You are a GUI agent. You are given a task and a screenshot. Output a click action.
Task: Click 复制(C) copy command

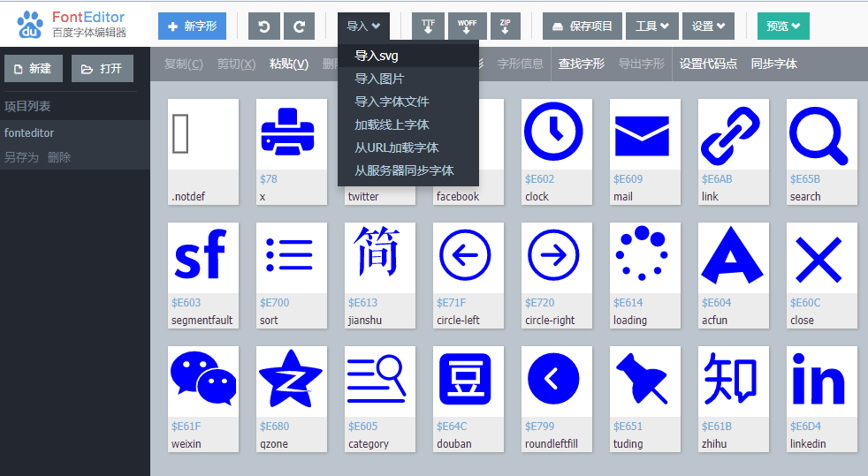point(184,64)
